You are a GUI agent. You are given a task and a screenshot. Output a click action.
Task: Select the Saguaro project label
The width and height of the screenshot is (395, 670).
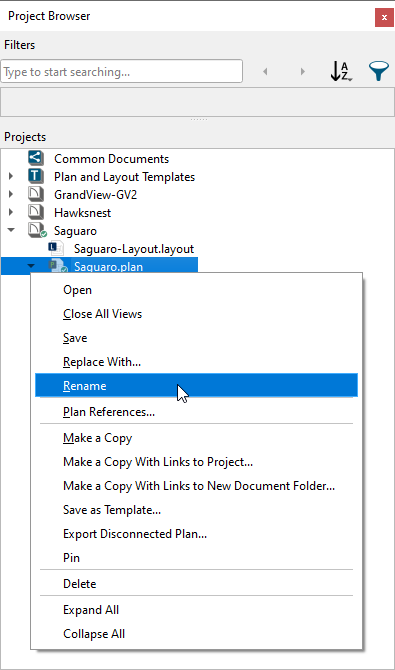click(x=75, y=231)
